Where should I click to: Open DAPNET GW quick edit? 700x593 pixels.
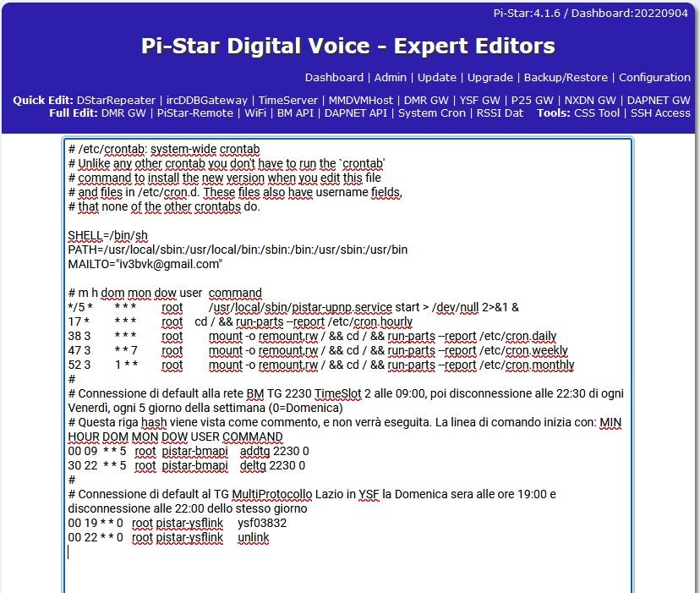pyautogui.click(x=659, y=100)
